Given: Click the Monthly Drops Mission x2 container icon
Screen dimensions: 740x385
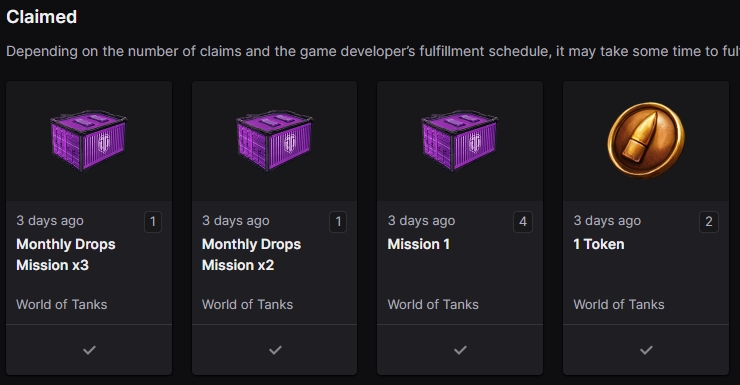Looking at the screenshot, I should [x=274, y=141].
